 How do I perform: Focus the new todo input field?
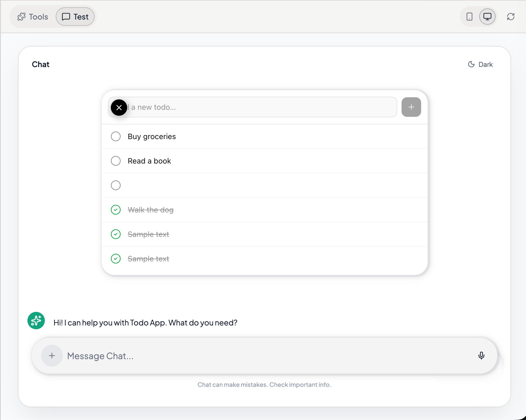point(253,107)
